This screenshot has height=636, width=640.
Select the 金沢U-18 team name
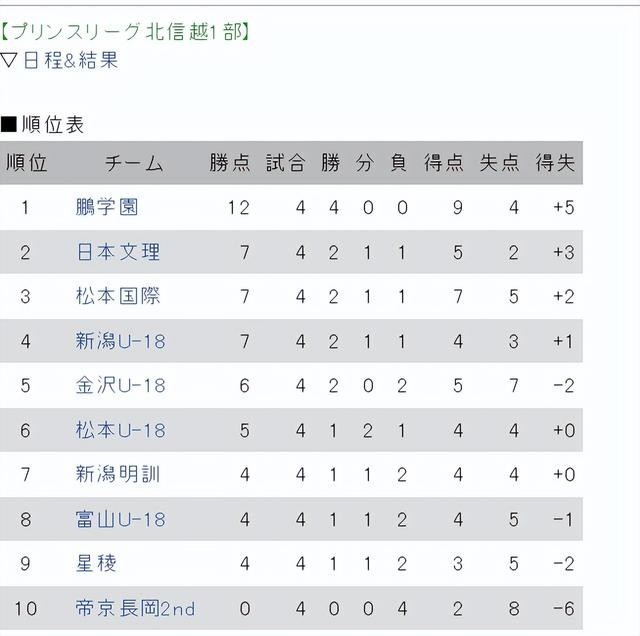pyautogui.click(x=120, y=385)
